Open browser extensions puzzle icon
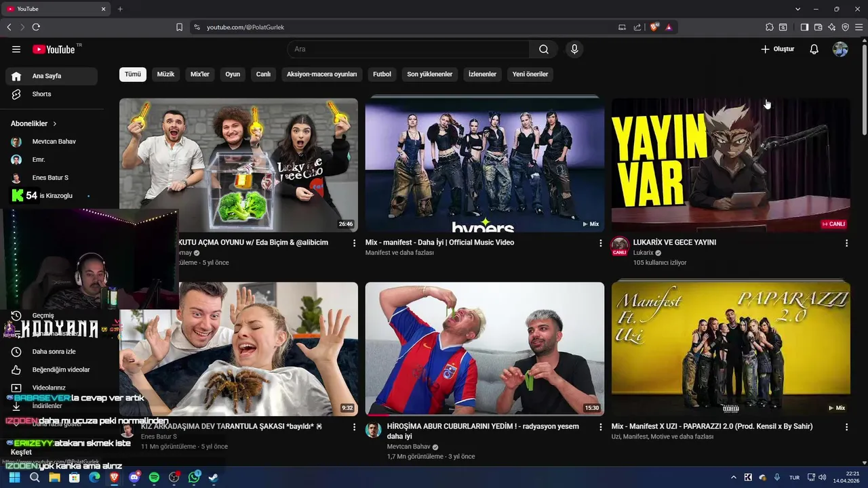This screenshot has height=488, width=868. (x=769, y=27)
